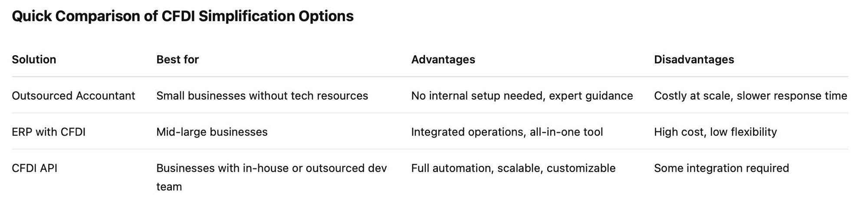The image size is (868, 206).
Task: Select the Solution column header
Action: pos(34,60)
